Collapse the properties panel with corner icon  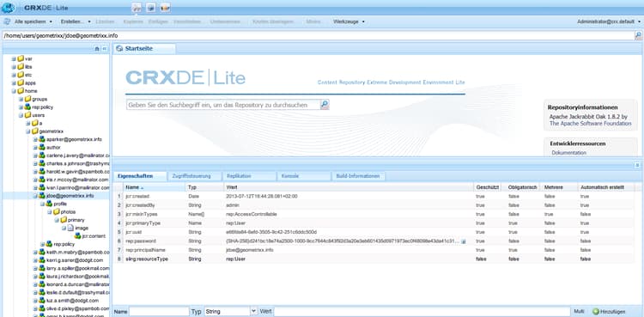(x=637, y=165)
